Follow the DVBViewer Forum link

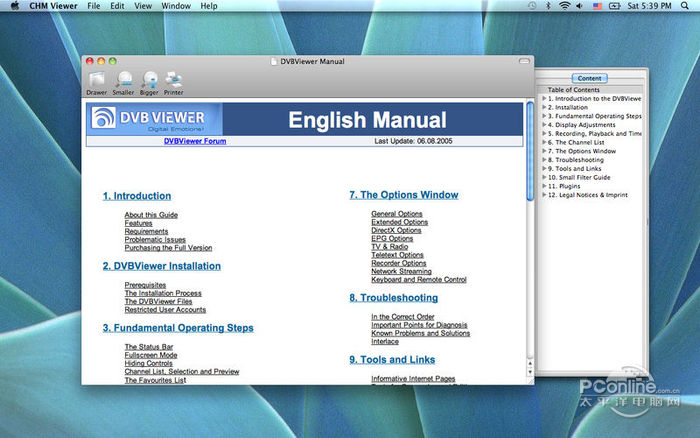195,141
